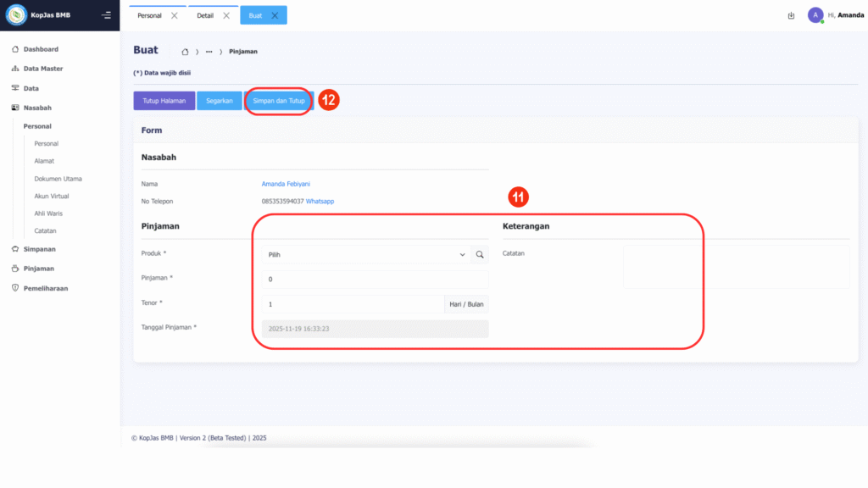
Task: Open the Whatsapp link
Action: tap(320, 202)
